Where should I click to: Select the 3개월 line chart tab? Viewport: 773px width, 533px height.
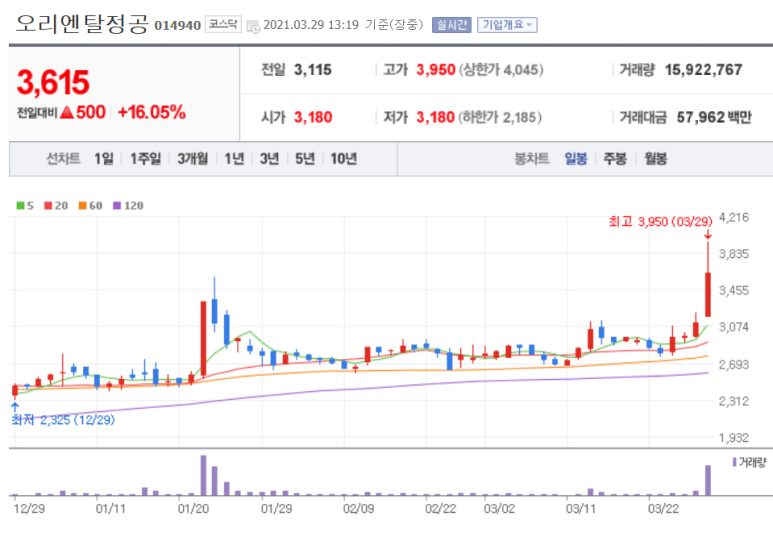[x=193, y=159]
